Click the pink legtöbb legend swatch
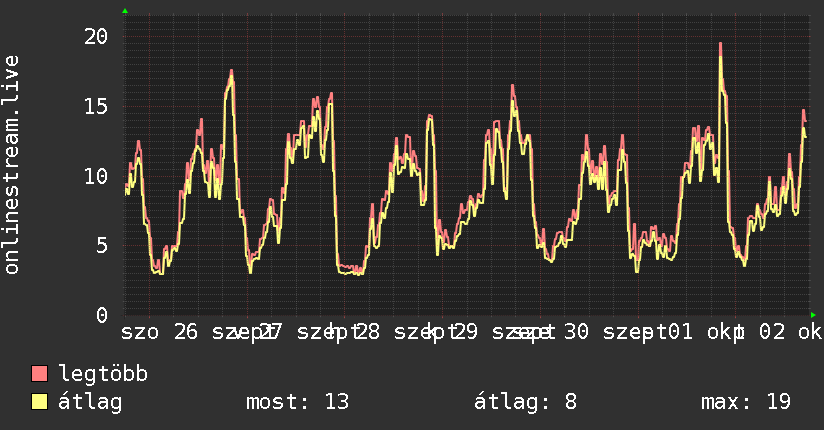This screenshot has width=824, height=430. [39, 373]
